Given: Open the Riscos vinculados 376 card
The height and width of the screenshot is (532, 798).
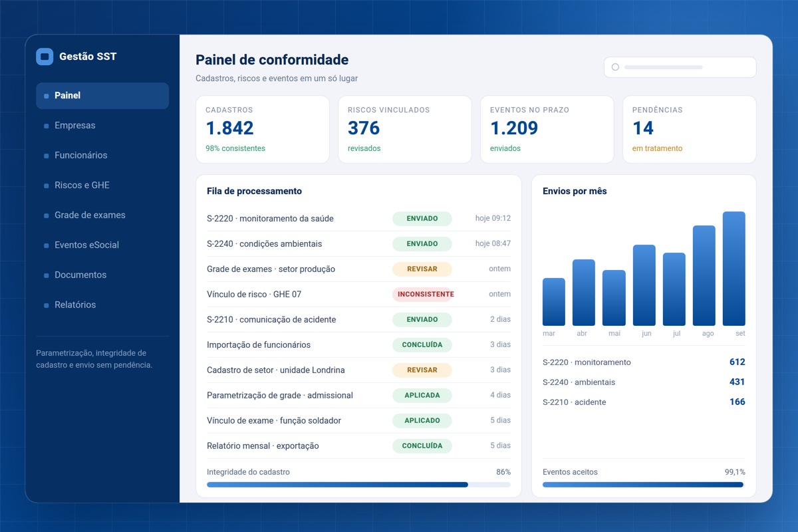Looking at the screenshot, I should click(405, 129).
